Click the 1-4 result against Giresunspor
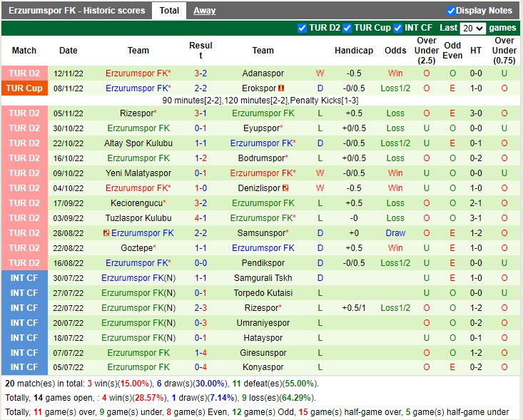523x420 pixels. pos(200,353)
